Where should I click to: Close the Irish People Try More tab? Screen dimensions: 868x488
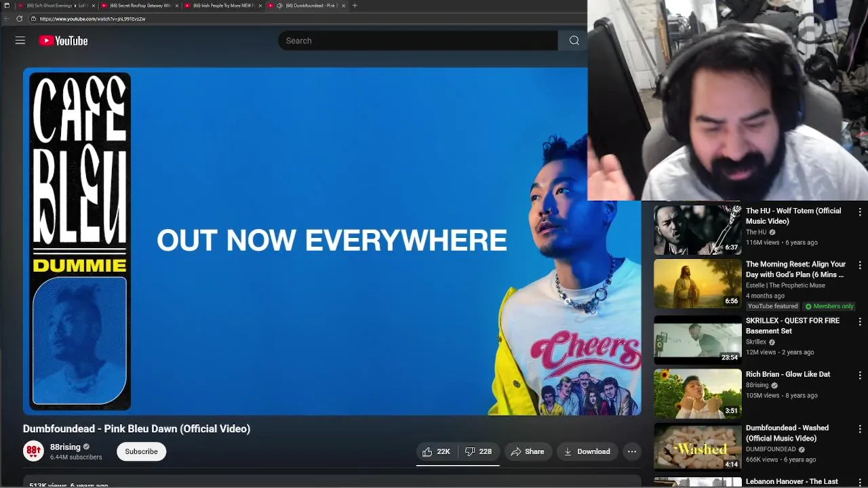(x=260, y=5)
